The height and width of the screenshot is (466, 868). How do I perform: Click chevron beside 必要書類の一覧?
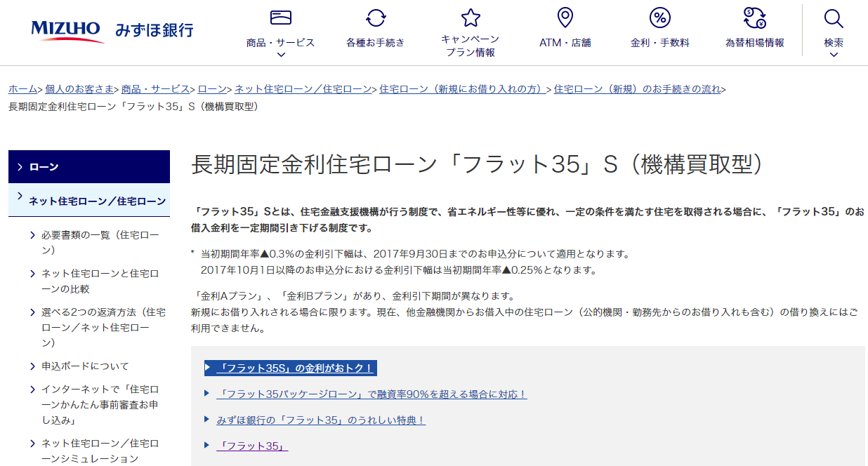[33, 235]
